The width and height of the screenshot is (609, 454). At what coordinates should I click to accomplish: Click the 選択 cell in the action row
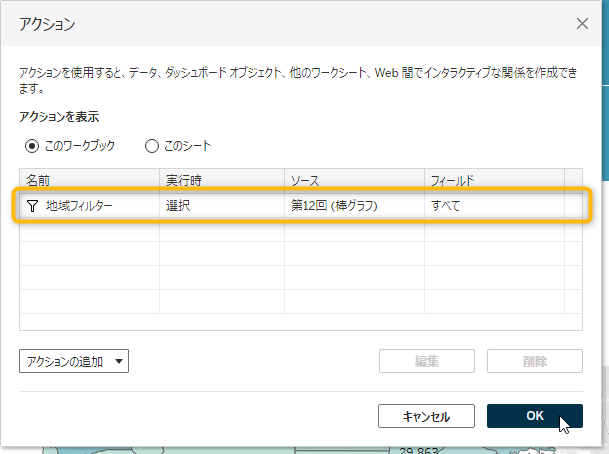180,205
